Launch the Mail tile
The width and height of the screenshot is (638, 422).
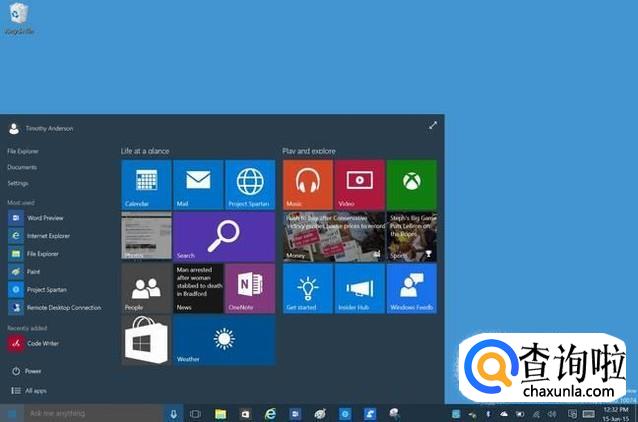(198, 184)
